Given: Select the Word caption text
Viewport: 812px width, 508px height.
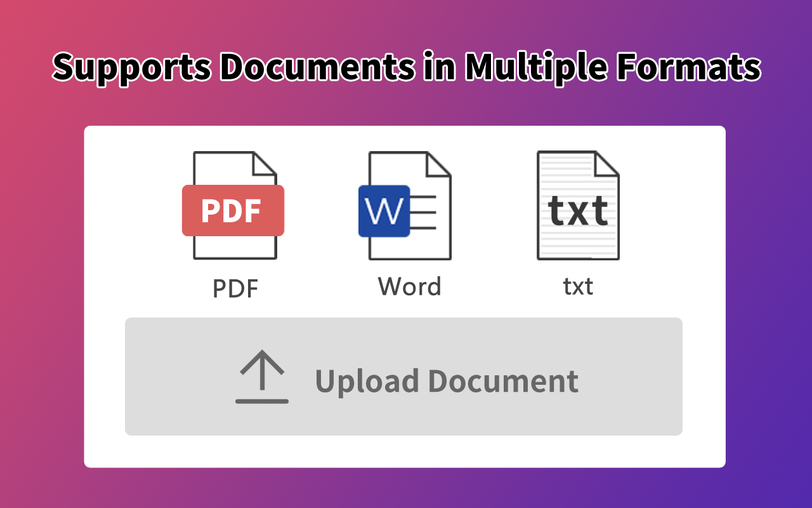Looking at the screenshot, I should [x=409, y=286].
